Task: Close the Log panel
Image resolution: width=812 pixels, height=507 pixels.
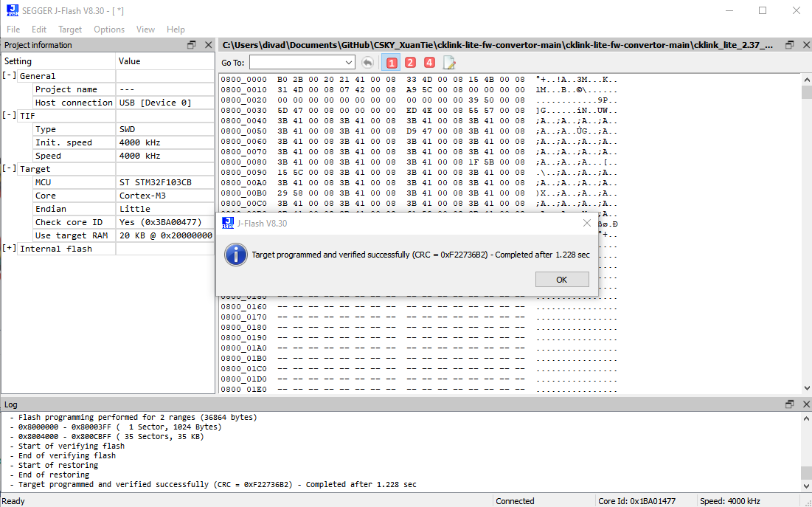Action: (806, 404)
